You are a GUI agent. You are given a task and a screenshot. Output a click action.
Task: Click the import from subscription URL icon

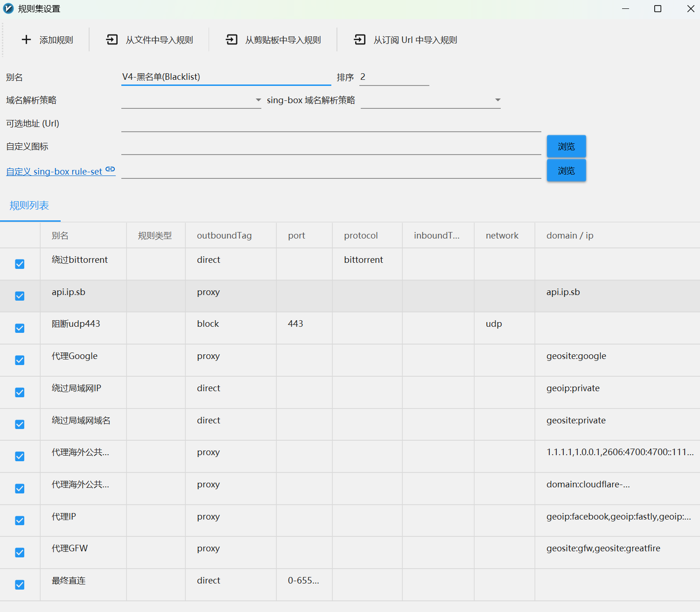[360, 39]
